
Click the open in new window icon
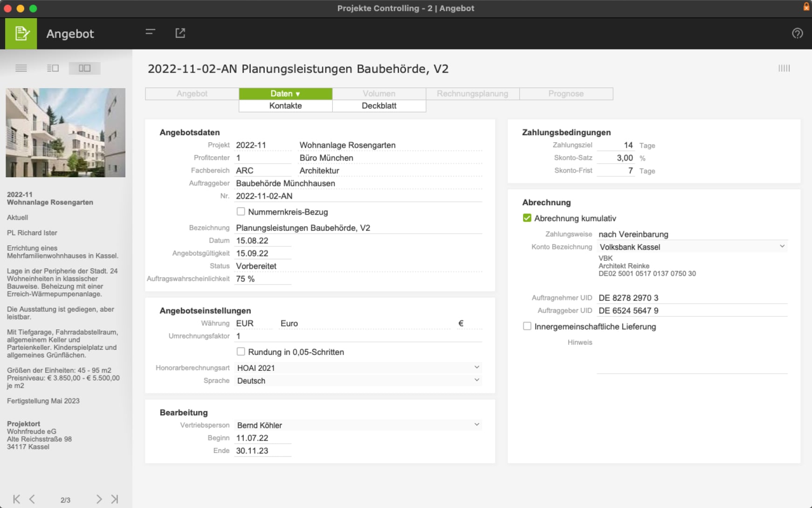180,33
